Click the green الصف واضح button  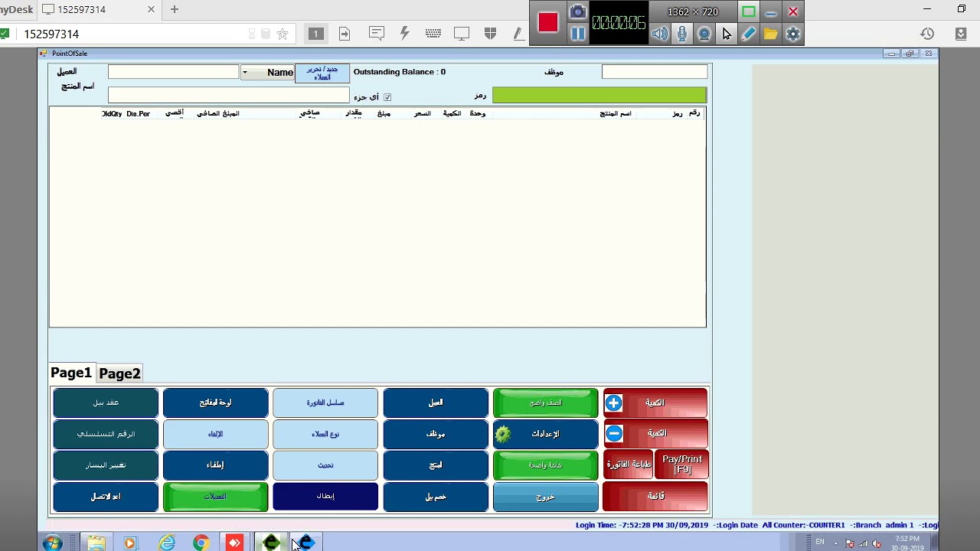tap(546, 403)
